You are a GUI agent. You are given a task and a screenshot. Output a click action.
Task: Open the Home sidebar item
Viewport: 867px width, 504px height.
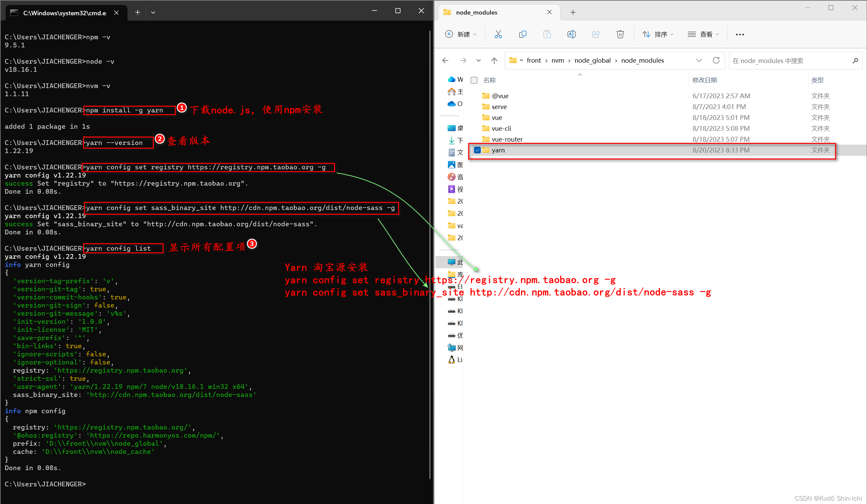tap(455, 91)
